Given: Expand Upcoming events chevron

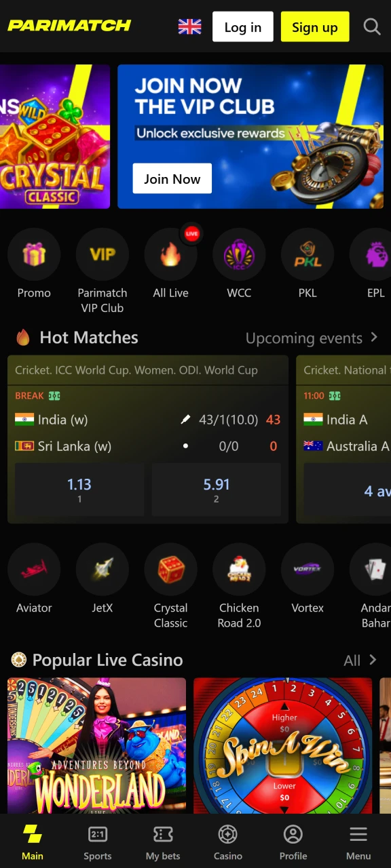Looking at the screenshot, I should 374,337.
